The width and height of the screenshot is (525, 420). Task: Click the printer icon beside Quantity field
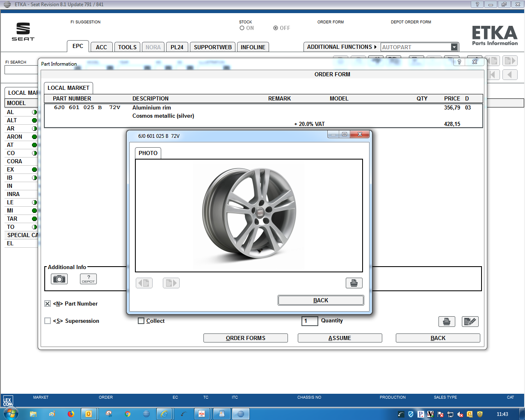pyautogui.click(x=447, y=322)
